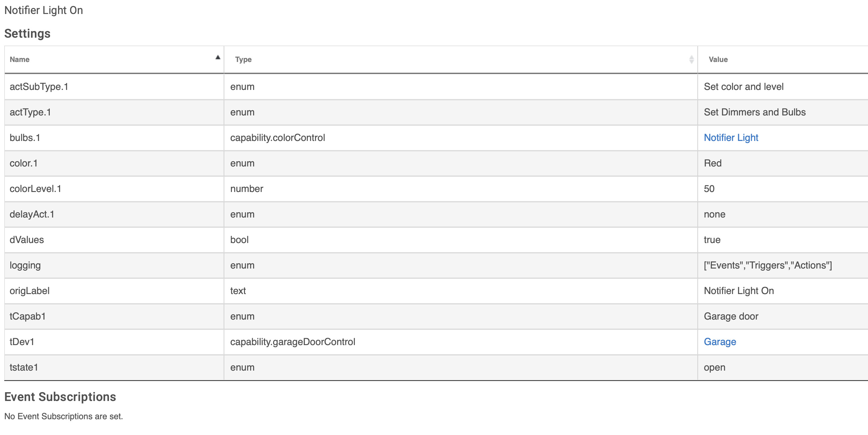Click the 'No Event Subscriptions are set.' message
This screenshot has height=435, width=868.
tap(64, 416)
